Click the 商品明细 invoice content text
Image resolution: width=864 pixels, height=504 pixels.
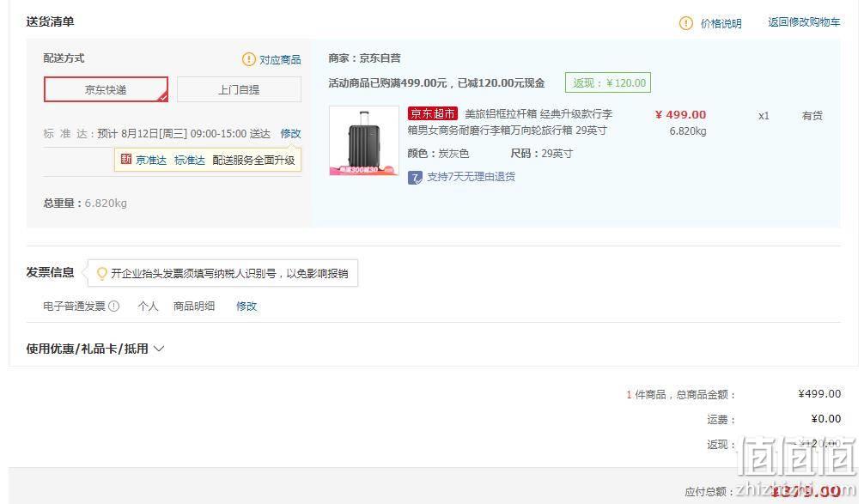click(x=194, y=307)
